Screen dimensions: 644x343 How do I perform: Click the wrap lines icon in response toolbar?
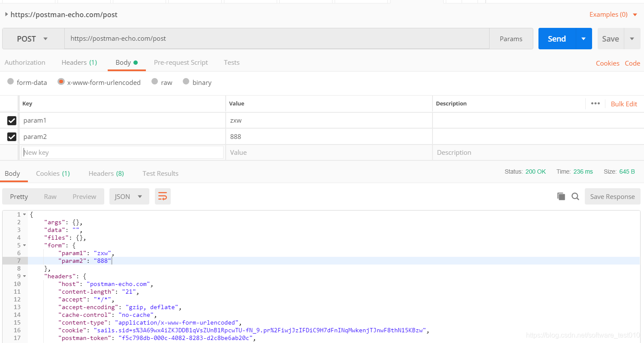[163, 196]
